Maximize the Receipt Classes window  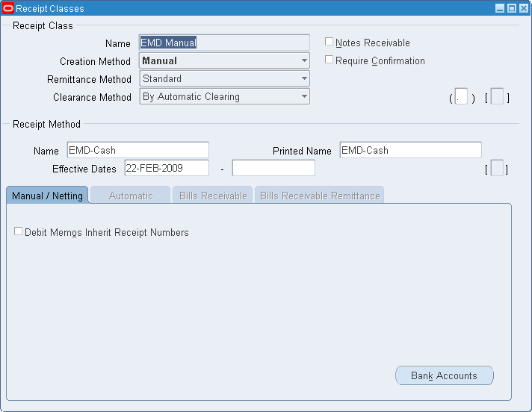tap(512, 8)
